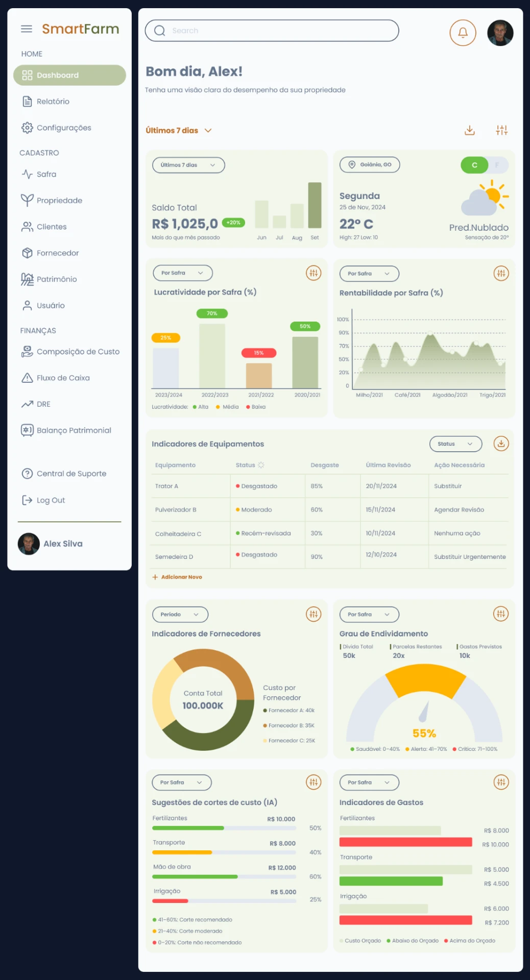The image size is (530, 980).
Task: Log out using the Log Out link
Action: click(43, 500)
